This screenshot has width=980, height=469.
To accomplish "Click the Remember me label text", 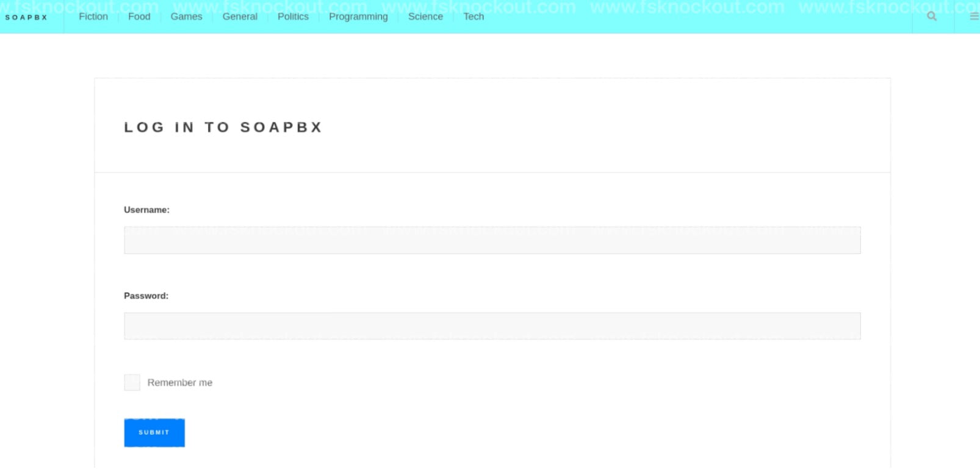I will [179, 382].
